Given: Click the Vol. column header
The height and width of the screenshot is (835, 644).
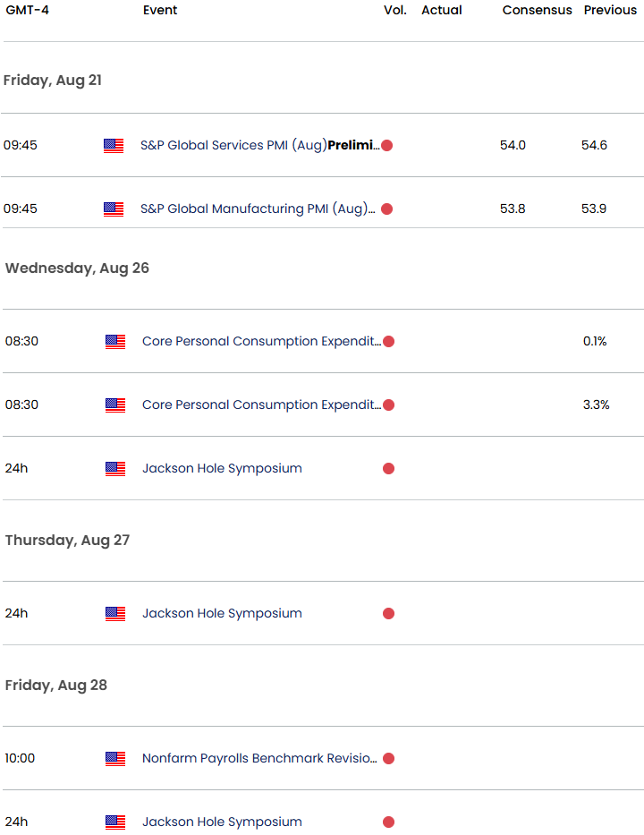Looking at the screenshot, I should click(x=395, y=10).
